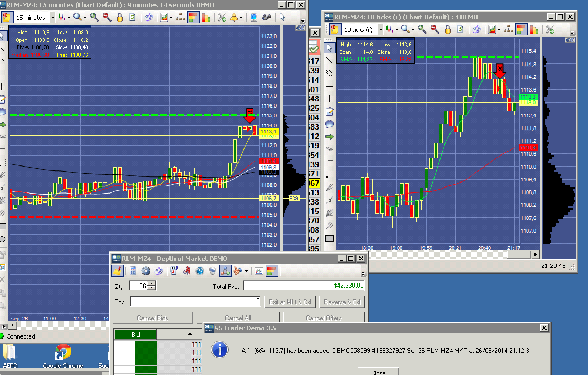Collapse the 10 ticks volume panel chevron

(x=570, y=40)
